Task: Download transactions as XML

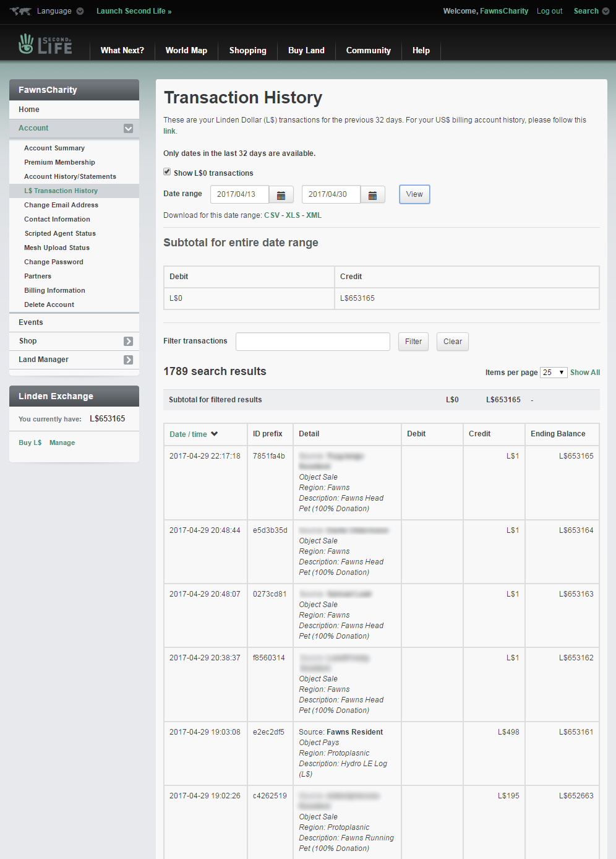Action: coord(314,215)
